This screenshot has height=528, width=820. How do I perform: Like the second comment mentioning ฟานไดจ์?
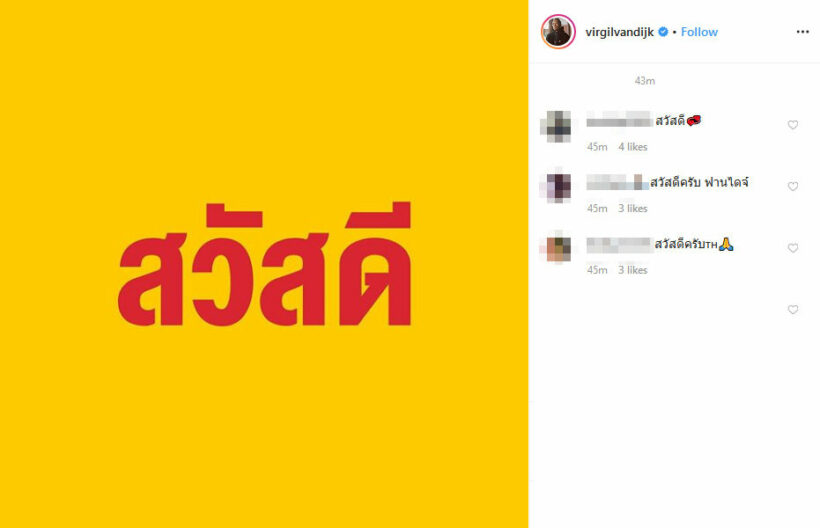click(793, 187)
